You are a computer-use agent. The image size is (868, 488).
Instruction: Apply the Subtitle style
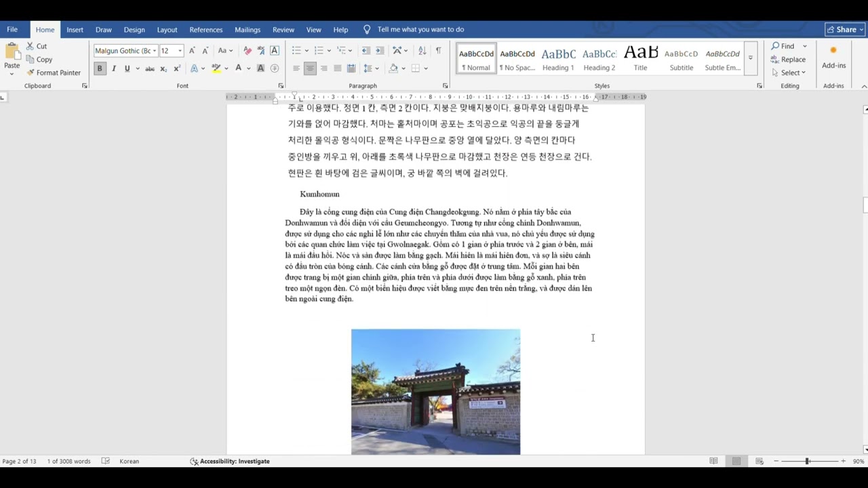[682, 58]
